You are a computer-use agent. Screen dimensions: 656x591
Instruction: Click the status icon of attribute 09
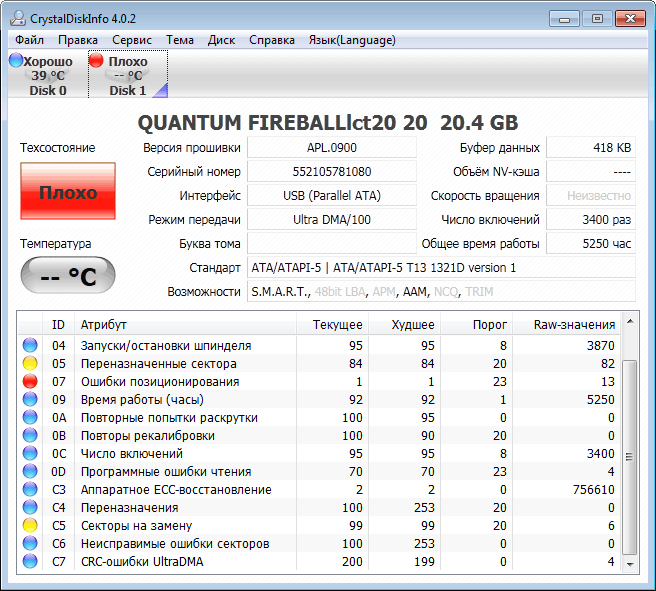(x=30, y=399)
